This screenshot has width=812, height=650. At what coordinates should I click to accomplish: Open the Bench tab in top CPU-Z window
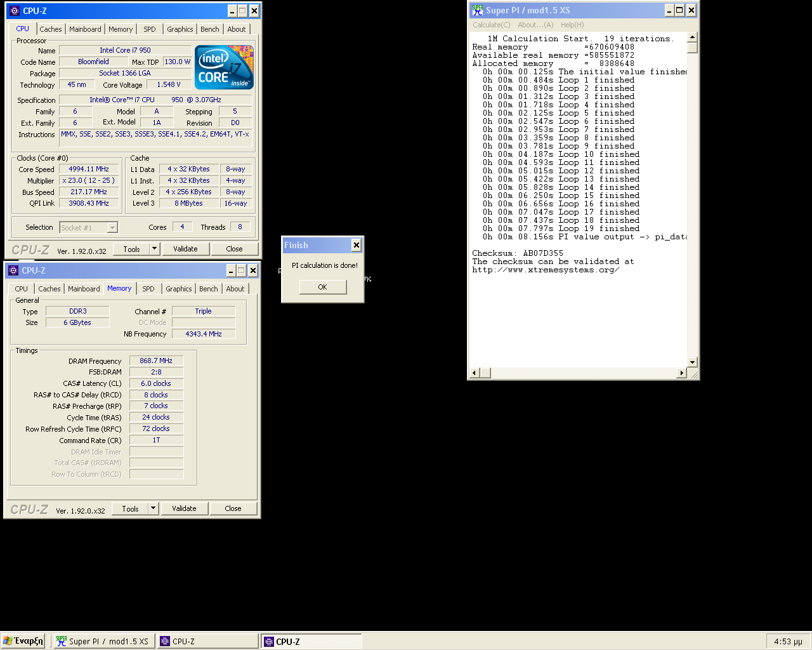(x=210, y=29)
